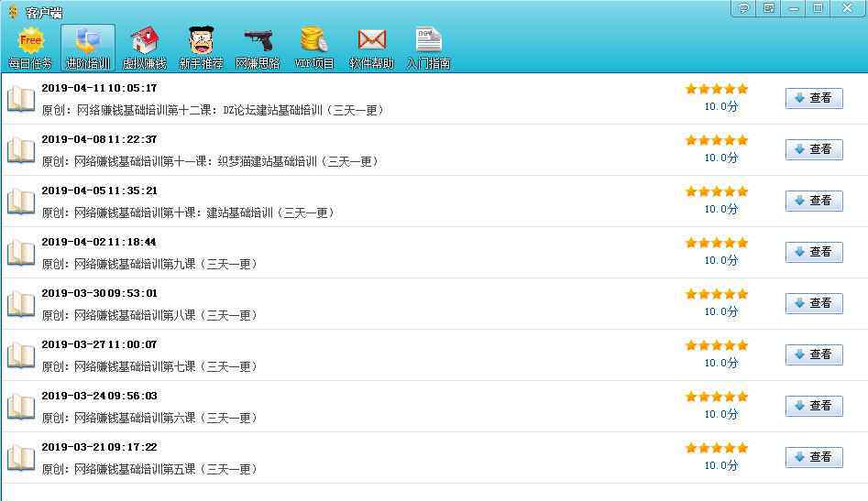This screenshot has height=501, width=868.
Task: Click timestamp 2019-03-30 09:53:01
Action: (x=100, y=294)
